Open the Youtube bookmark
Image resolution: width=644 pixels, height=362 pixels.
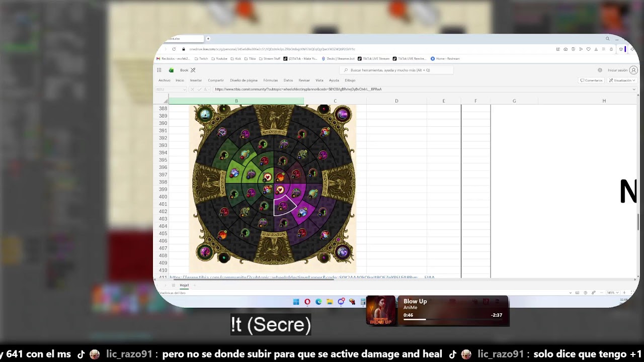218,59
